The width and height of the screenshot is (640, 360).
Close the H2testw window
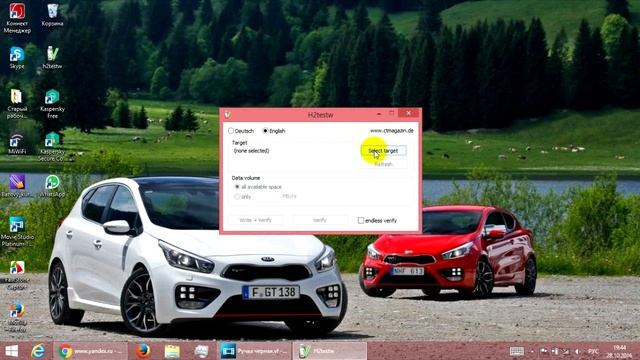(x=409, y=113)
